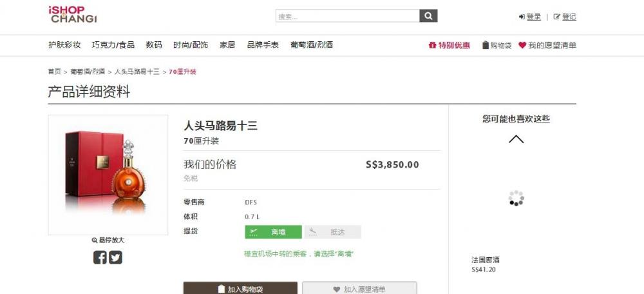The image size is (644, 294).
Task: Click the Louis XIII product image
Action: point(108,175)
